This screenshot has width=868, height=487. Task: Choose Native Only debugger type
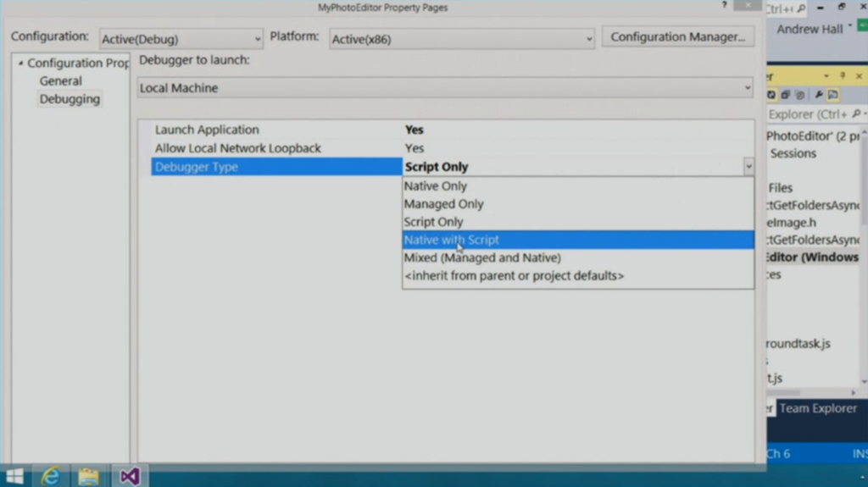[578, 186]
